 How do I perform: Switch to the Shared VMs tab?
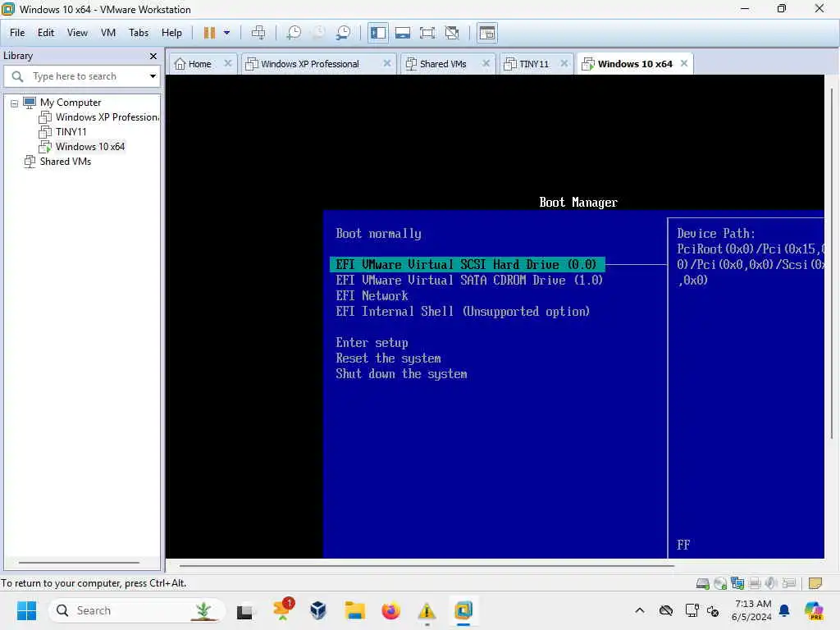[442, 64]
